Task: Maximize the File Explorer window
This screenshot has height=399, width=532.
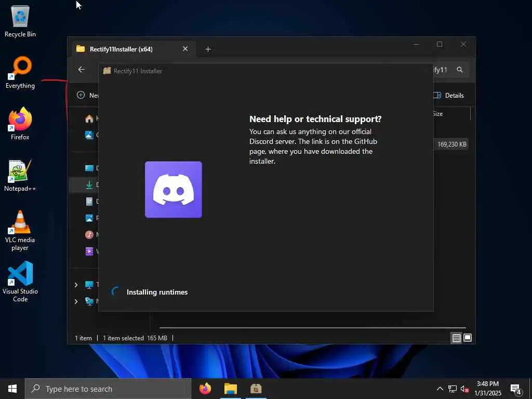Action: [440, 45]
